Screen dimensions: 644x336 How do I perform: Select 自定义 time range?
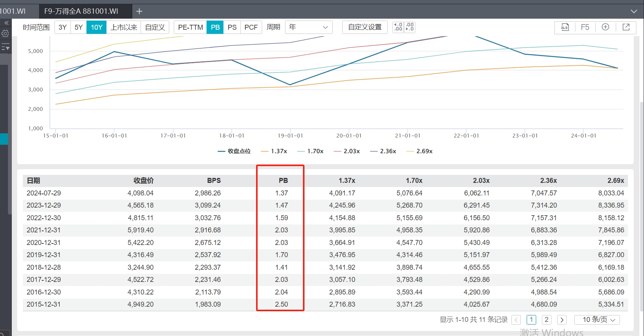(155, 27)
